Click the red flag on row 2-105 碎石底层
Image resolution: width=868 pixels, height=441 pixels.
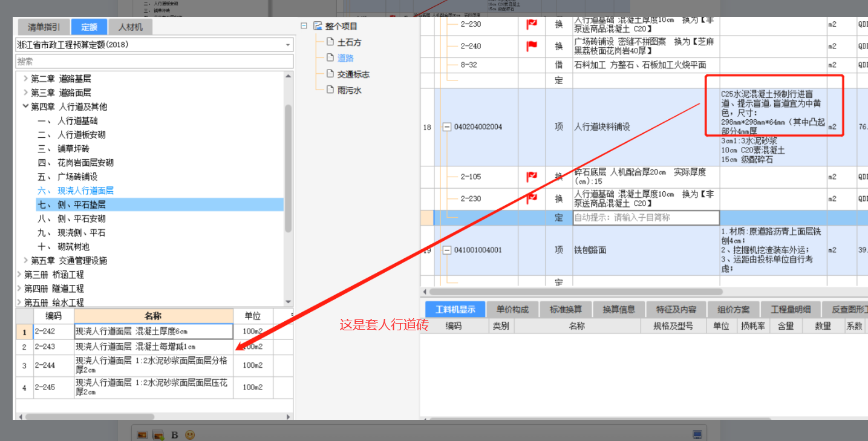532,177
